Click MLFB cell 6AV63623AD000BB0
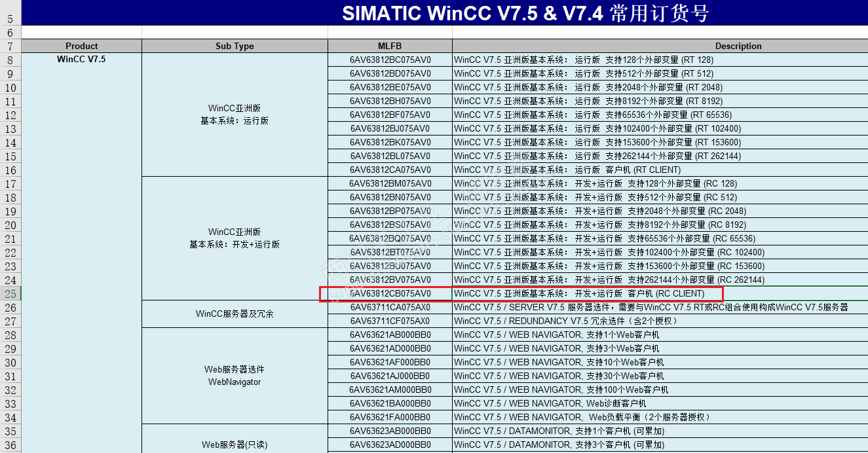The width and height of the screenshot is (868, 453). click(x=390, y=444)
